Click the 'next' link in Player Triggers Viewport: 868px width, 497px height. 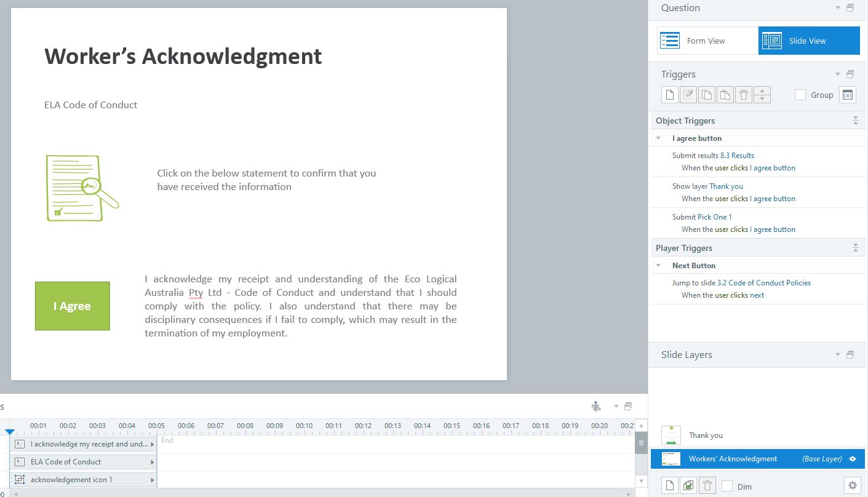pyautogui.click(x=757, y=295)
